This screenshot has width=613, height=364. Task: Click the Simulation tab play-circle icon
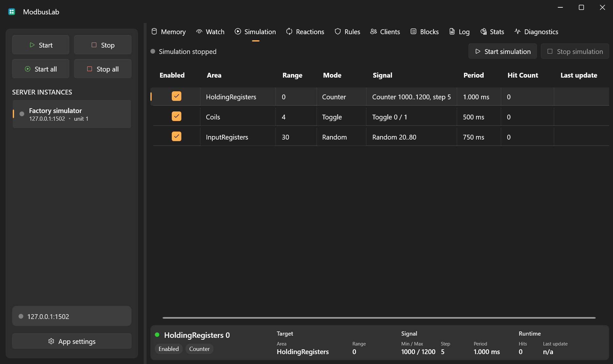pyautogui.click(x=238, y=32)
